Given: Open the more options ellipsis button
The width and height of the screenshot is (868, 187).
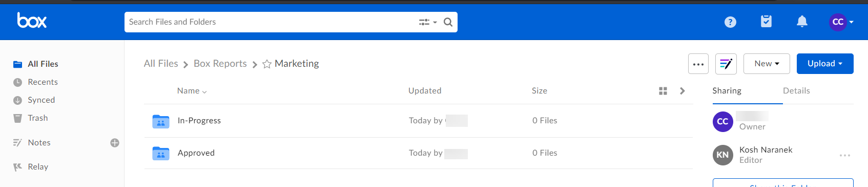Looking at the screenshot, I should point(698,64).
